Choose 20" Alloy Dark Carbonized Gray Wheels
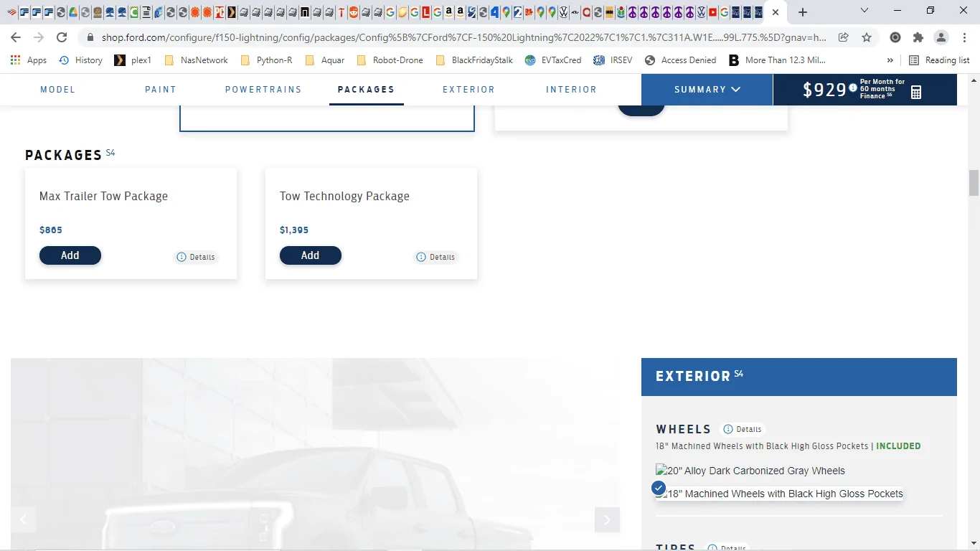The image size is (980, 551). coord(750,471)
